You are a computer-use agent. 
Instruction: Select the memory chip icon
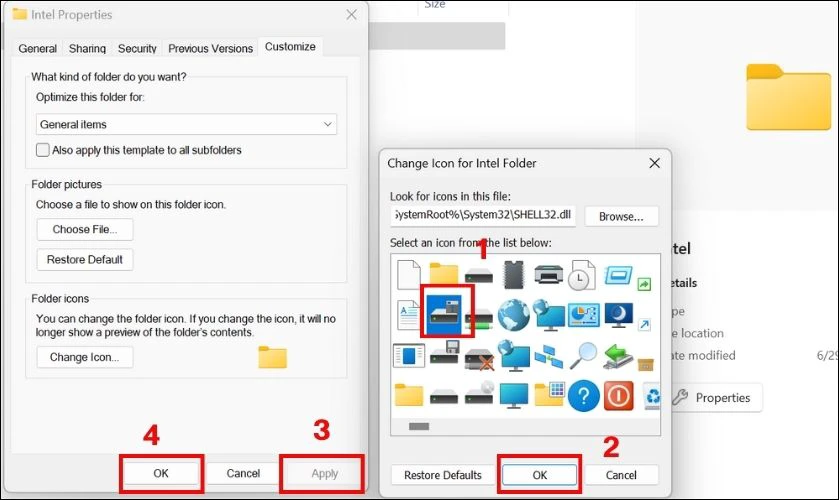513,274
